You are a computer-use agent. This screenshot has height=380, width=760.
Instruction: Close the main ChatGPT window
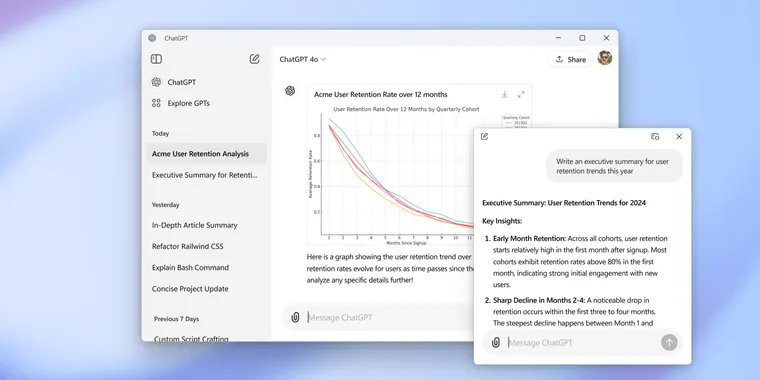click(606, 38)
